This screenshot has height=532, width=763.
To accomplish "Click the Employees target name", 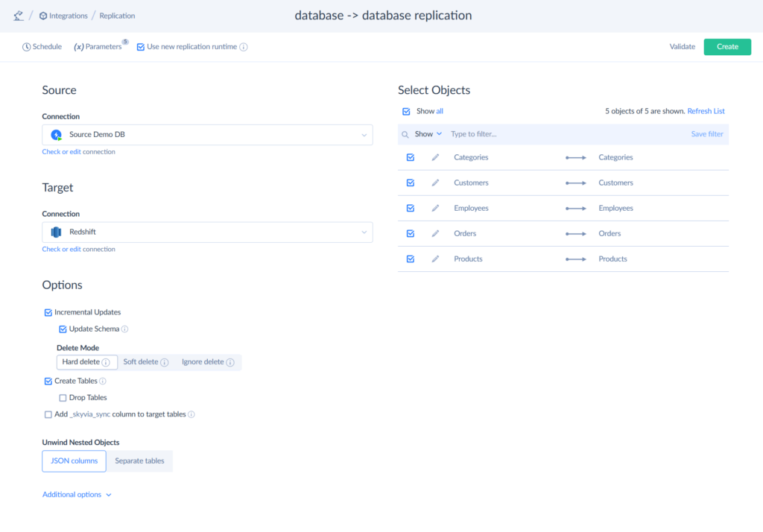I will (615, 208).
